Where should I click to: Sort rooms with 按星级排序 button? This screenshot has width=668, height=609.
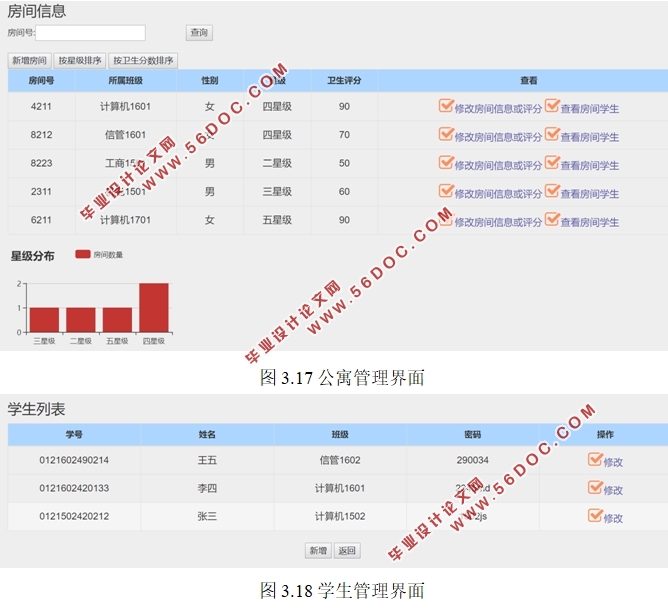click(x=79, y=61)
